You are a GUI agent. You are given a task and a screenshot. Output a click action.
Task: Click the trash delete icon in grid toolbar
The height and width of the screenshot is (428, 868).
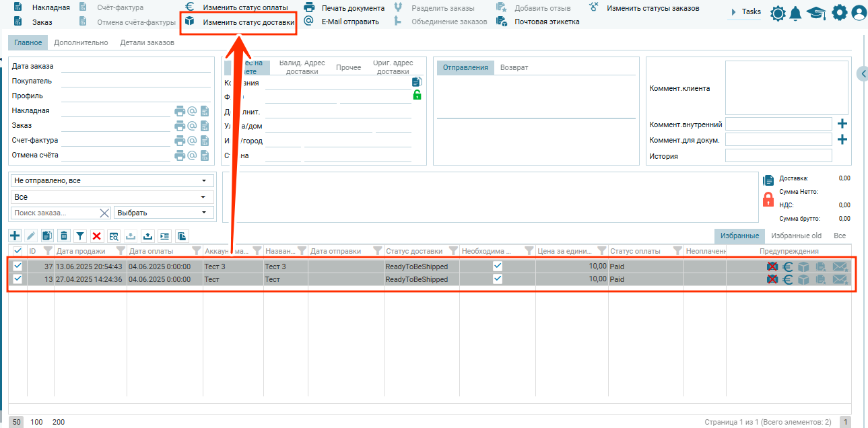[64, 236]
